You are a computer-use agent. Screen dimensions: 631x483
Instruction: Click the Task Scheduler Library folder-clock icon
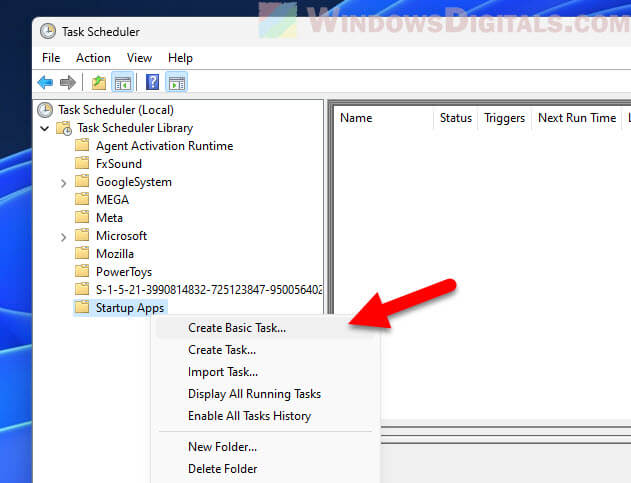click(x=64, y=128)
